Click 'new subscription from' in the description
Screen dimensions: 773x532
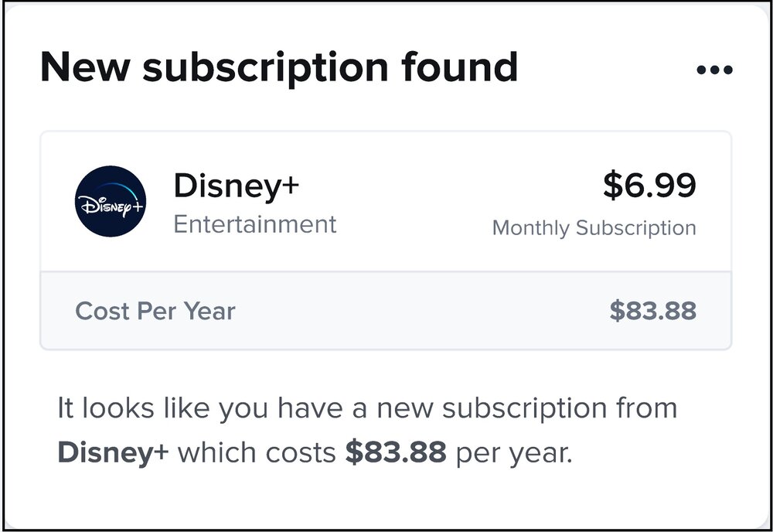tap(527, 409)
